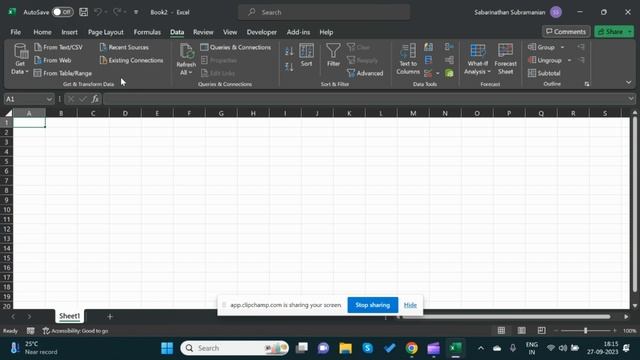
Task: Switch to Page Layout view
Action: click(x=521, y=331)
